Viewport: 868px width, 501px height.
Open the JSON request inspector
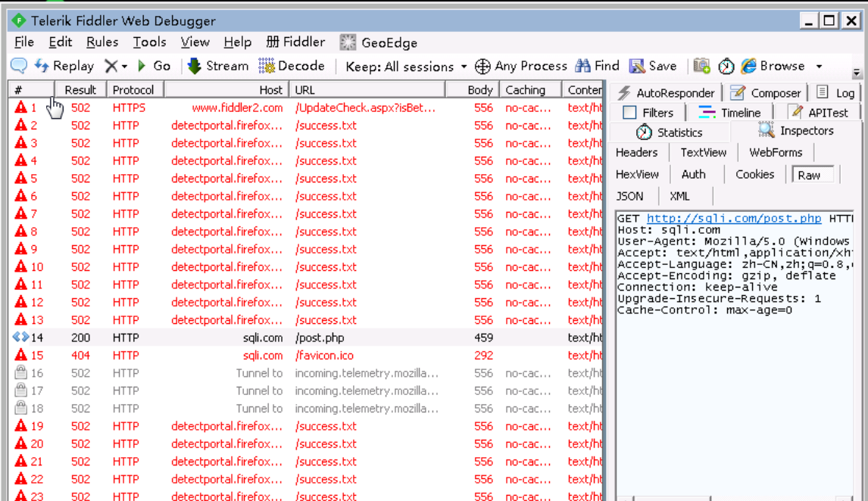pos(629,196)
